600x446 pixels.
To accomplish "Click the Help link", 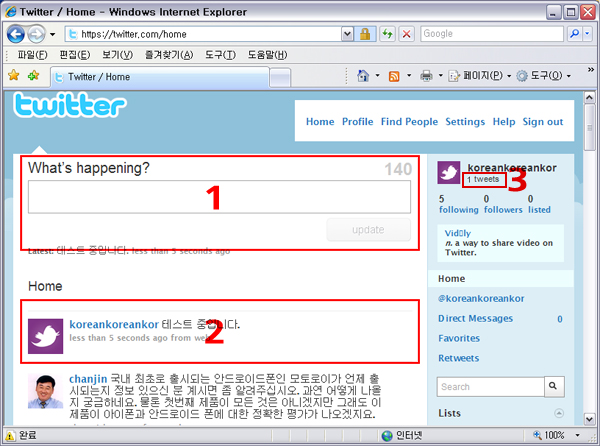I will 504,122.
